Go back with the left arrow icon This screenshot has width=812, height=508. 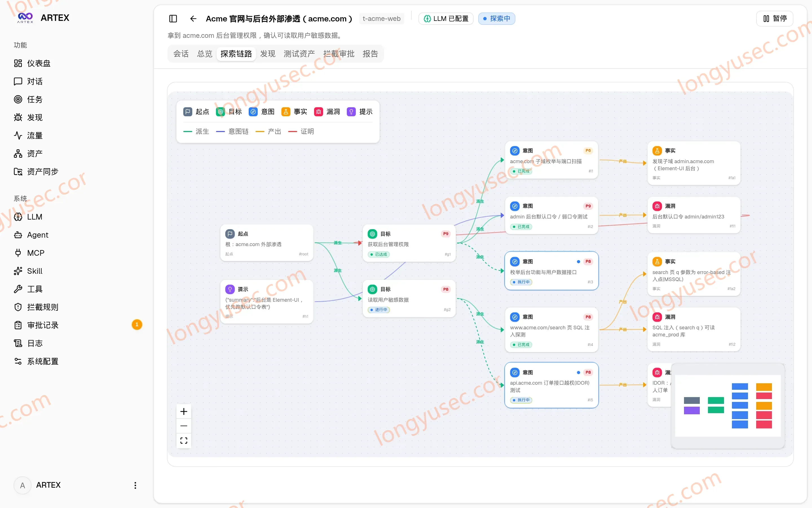tap(193, 18)
